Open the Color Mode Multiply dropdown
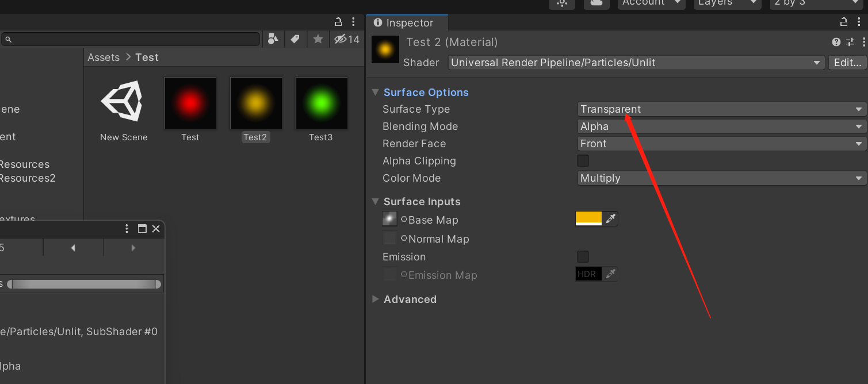This screenshot has height=384, width=868. pos(721,178)
